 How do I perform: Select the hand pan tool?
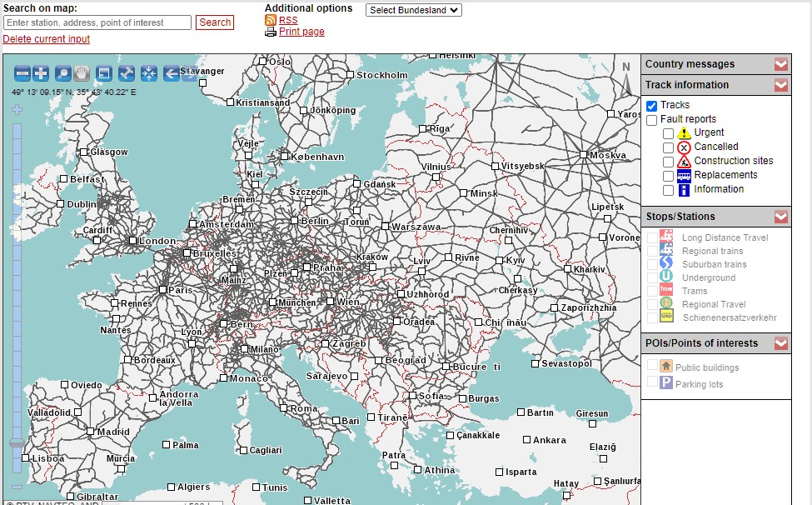tap(82, 73)
